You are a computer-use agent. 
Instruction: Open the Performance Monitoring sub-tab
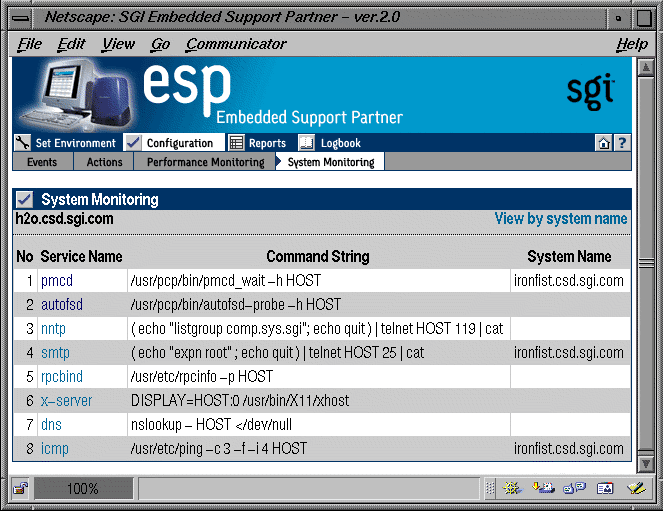click(x=205, y=162)
